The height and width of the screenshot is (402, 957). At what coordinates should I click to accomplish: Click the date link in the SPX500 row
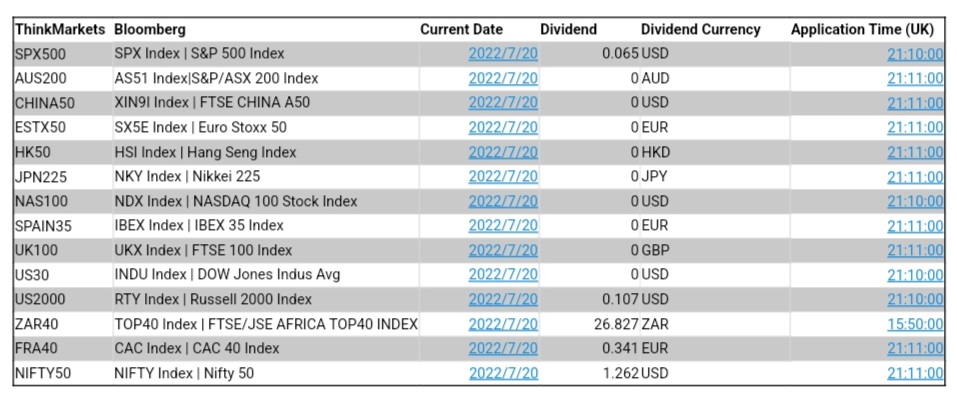pyautogui.click(x=503, y=54)
